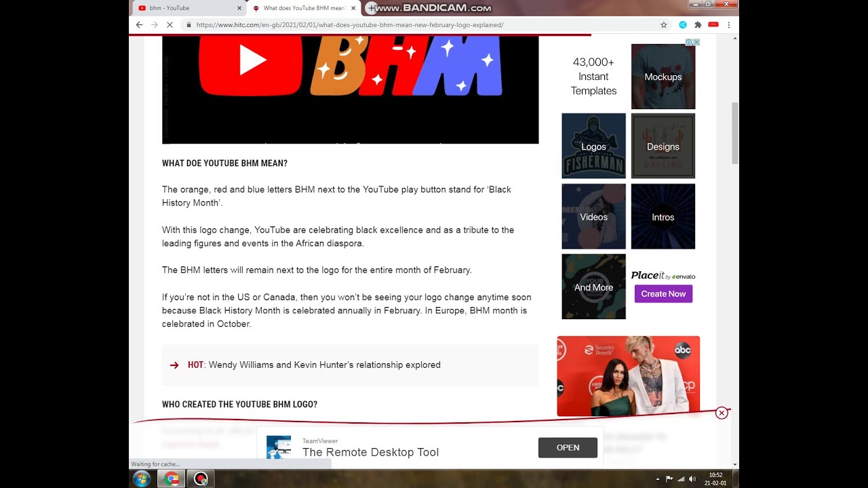Click the paragraph starting 'With this logo change'

click(x=338, y=237)
